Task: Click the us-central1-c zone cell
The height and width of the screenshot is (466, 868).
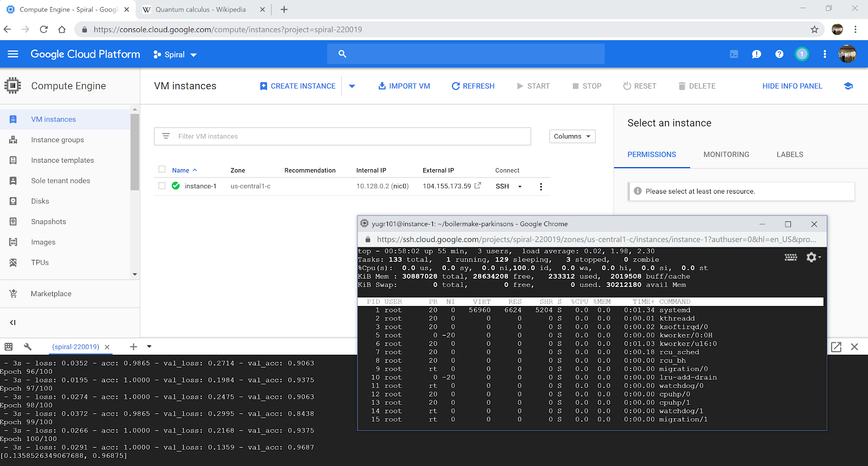Action: pyautogui.click(x=251, y=186)
